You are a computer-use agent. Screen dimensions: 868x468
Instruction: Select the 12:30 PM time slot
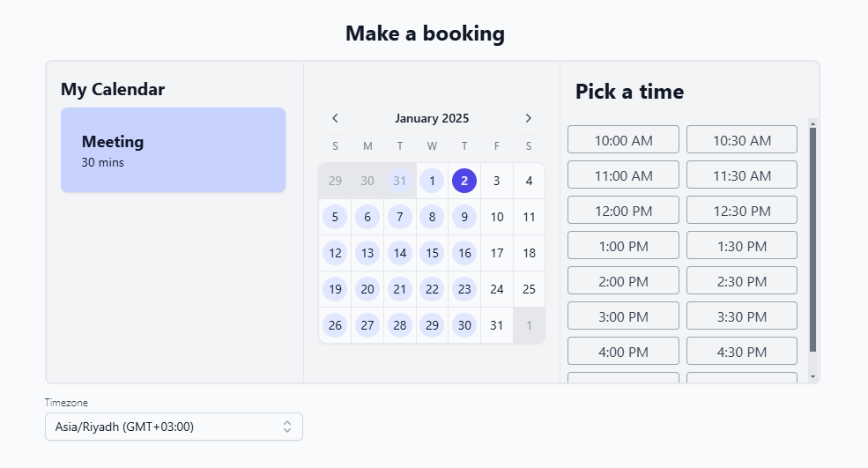[x=741, y=210]
